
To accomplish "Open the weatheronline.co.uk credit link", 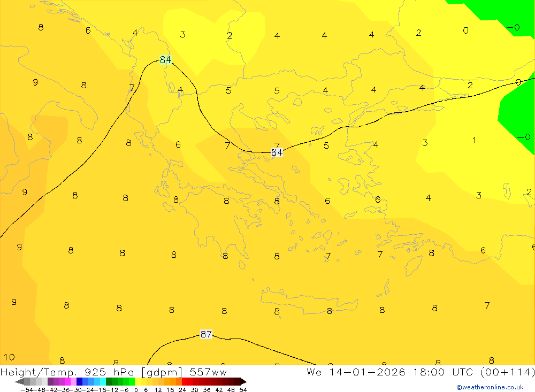I will pos(490,387).
